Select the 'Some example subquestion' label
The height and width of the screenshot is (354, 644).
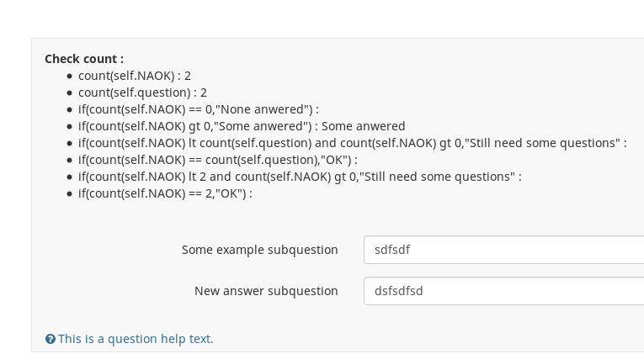pos(259,250)
